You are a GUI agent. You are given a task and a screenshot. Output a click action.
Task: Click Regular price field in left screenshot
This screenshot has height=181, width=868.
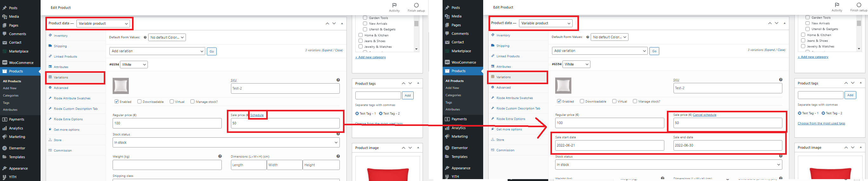167,123
